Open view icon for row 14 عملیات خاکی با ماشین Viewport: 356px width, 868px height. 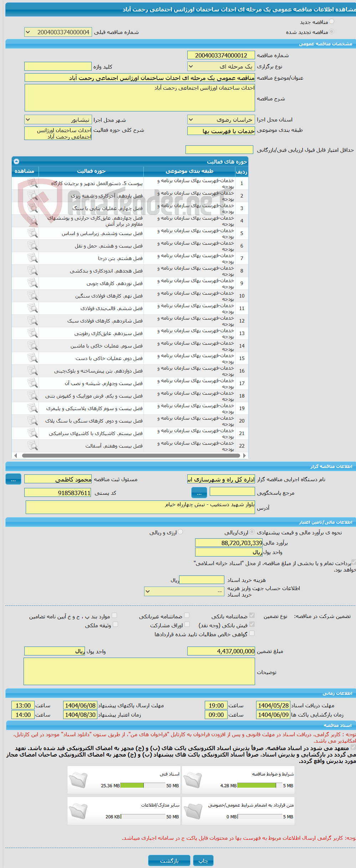[x=32, y=346]
